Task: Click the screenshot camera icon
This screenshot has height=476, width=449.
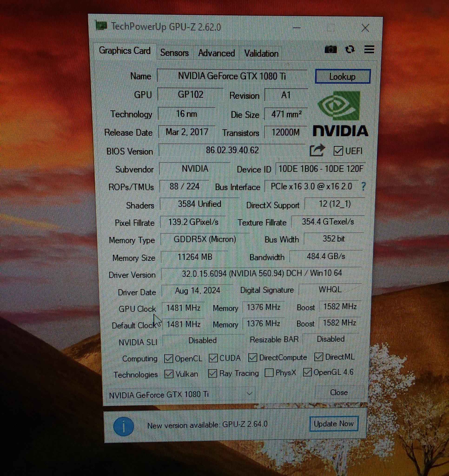Action: tap(331, 50)
